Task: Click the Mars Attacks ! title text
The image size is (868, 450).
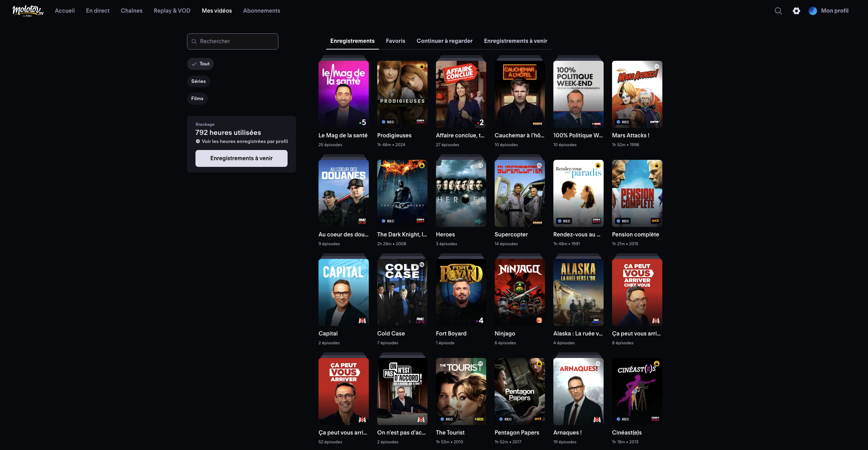Action: (x=631, y=136)
